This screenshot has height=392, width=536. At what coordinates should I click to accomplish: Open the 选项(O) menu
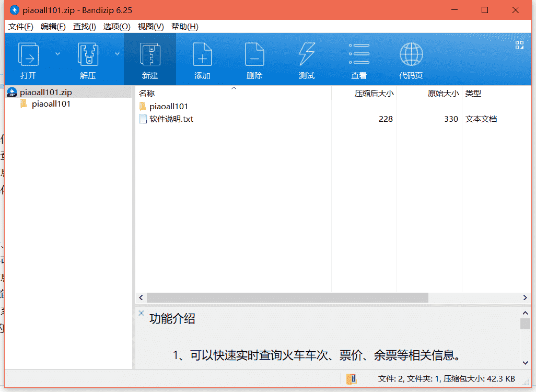(x=116, y=27)
